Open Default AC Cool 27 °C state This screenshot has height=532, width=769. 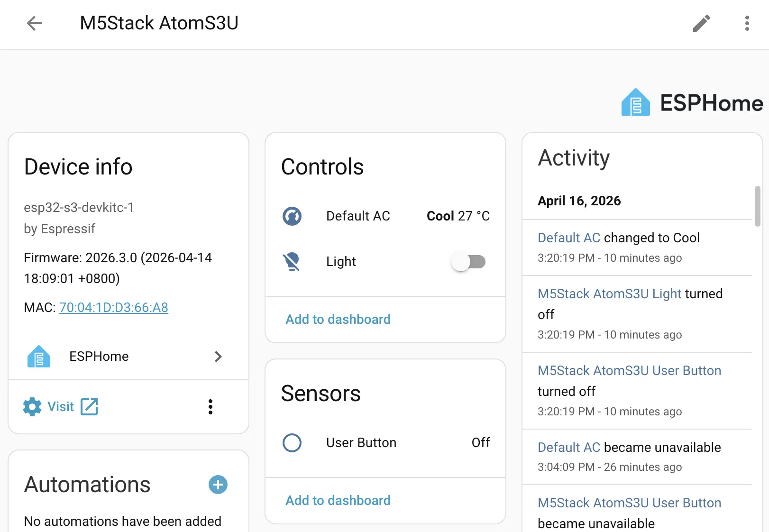[458, 216]
